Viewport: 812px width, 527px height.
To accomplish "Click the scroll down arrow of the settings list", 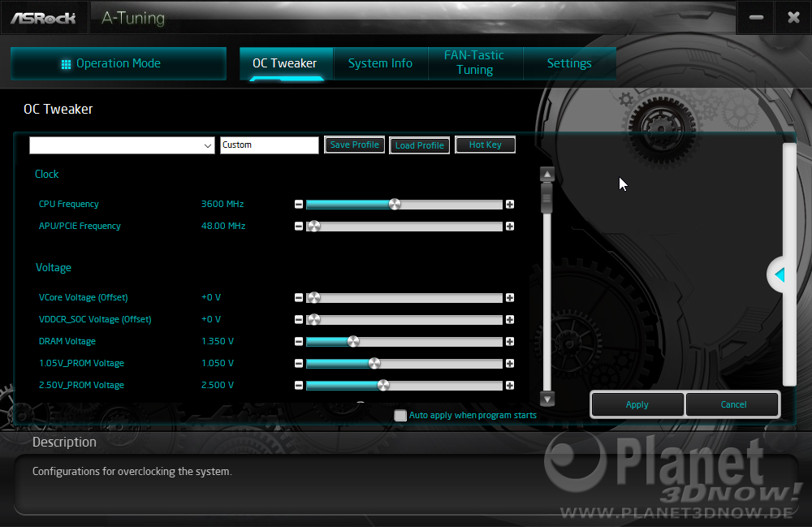I will (547, 399).
